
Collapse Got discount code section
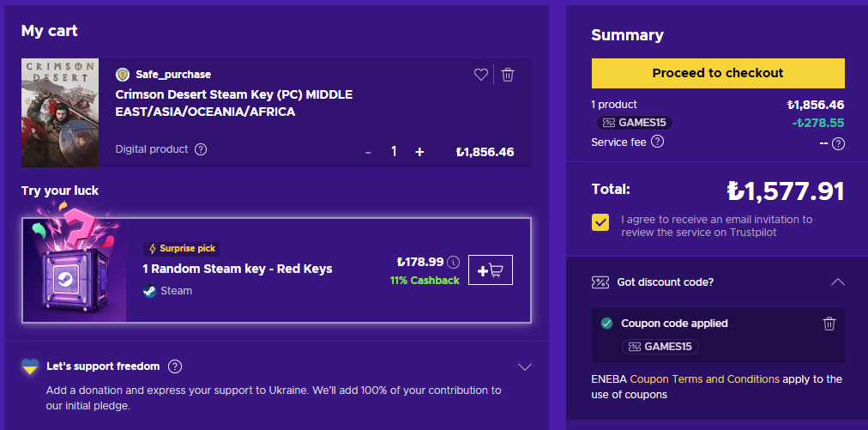click(x=838, y=282)
